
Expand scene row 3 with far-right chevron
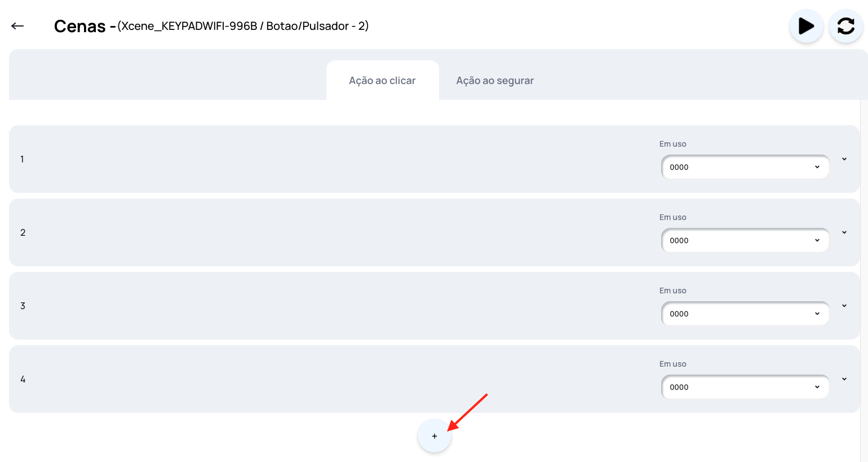pyautogui.click(x=844, y=306)
